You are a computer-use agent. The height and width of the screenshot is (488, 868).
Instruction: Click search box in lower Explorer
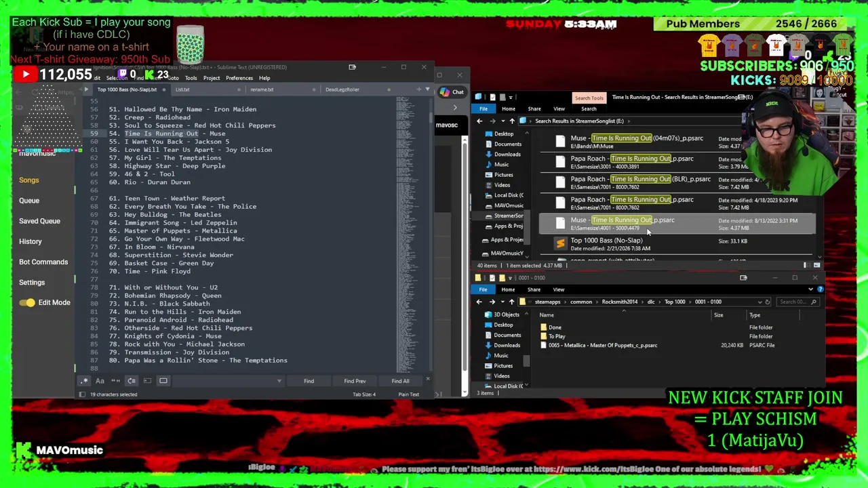797,302
